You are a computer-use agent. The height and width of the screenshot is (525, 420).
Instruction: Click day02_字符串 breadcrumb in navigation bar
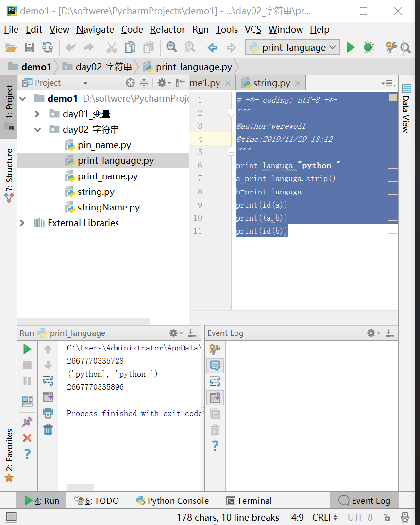97,67
